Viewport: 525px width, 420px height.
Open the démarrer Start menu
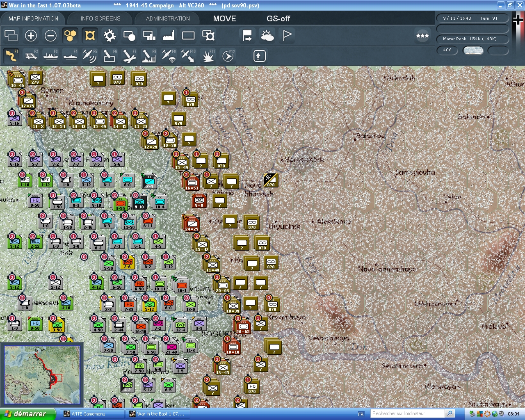(x=27, y=414)
